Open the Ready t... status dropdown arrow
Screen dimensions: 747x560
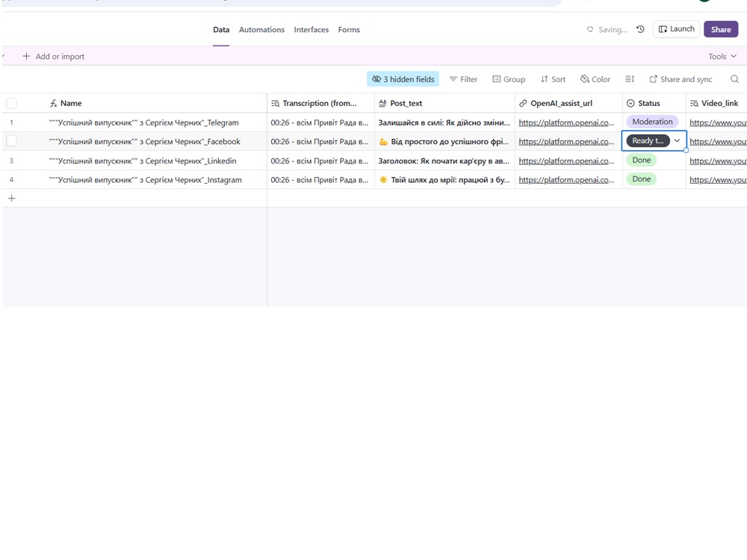coord(677,140)
